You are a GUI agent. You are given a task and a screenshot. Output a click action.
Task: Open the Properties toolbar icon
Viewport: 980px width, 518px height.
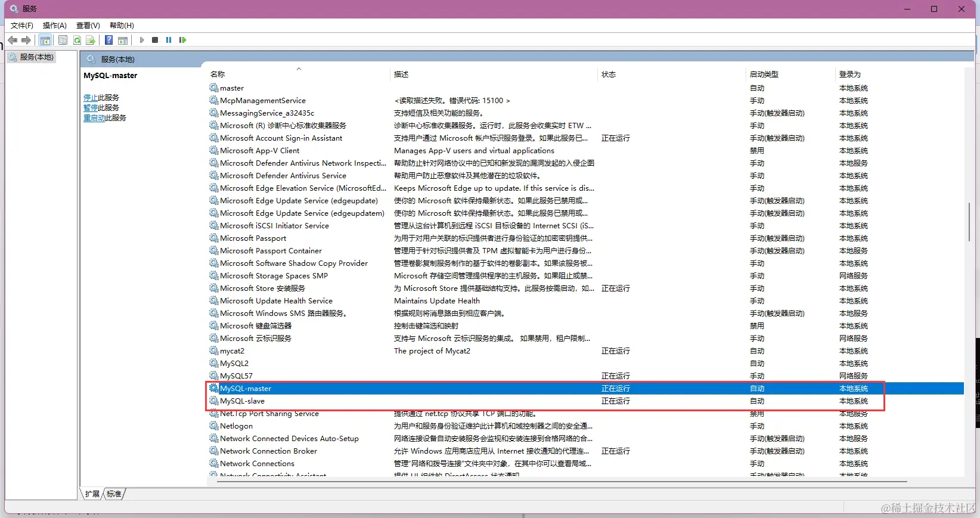click(63, 40)
